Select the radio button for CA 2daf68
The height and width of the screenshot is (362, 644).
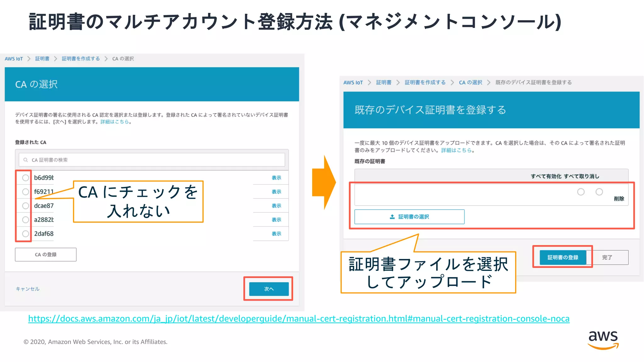[25, 234]
